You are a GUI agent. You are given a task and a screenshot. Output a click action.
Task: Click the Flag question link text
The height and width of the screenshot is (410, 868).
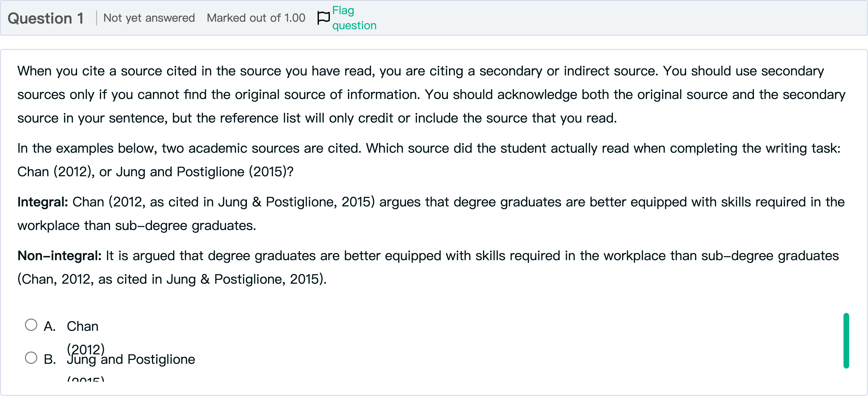(354, 18)
